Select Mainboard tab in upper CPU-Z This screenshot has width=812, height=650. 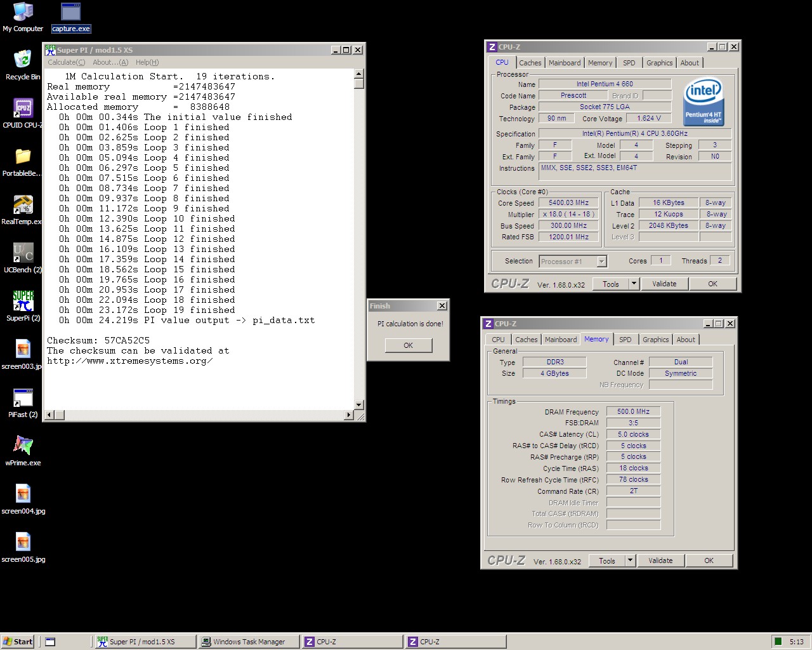pyautogui.click(x=565, y=63)
